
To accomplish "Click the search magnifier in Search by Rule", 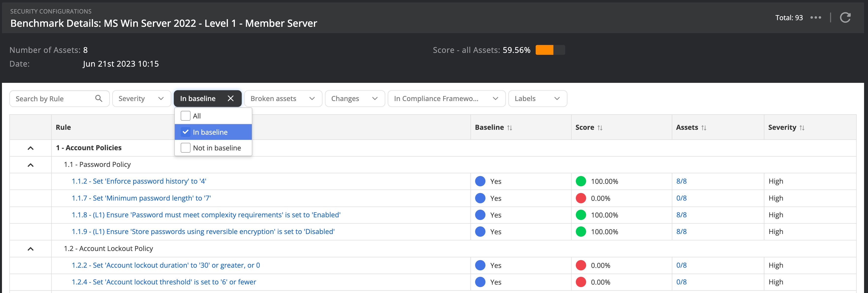I will tap(99, 98).
